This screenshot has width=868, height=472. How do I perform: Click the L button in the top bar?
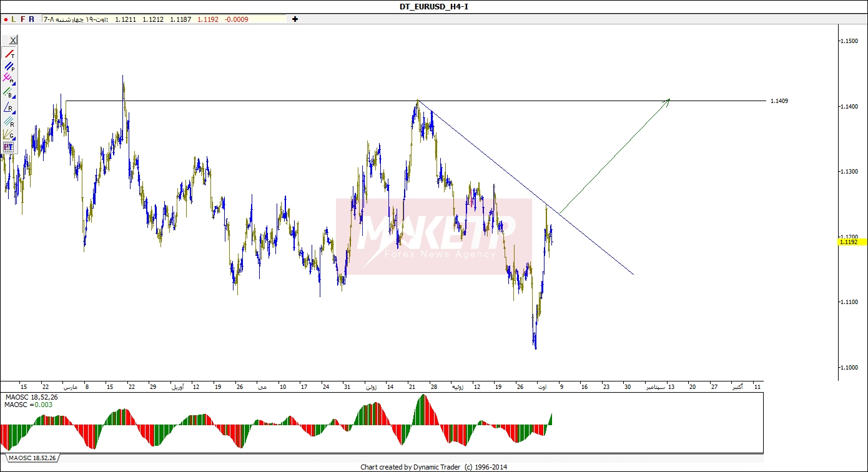14,19
